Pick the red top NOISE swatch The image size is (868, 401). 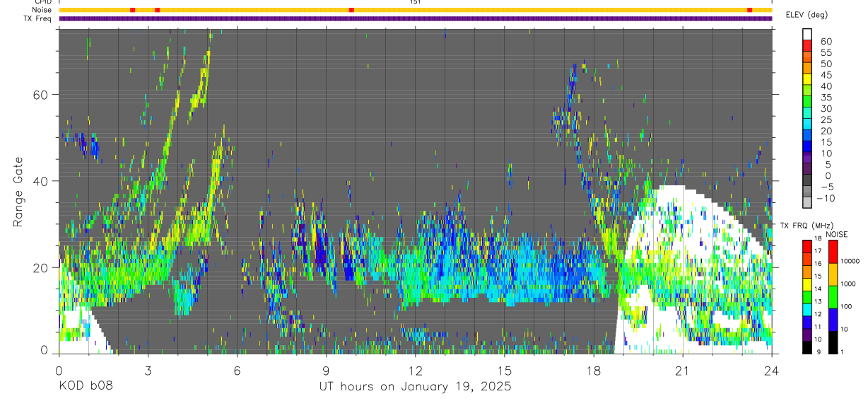click(x=833, y=252)
